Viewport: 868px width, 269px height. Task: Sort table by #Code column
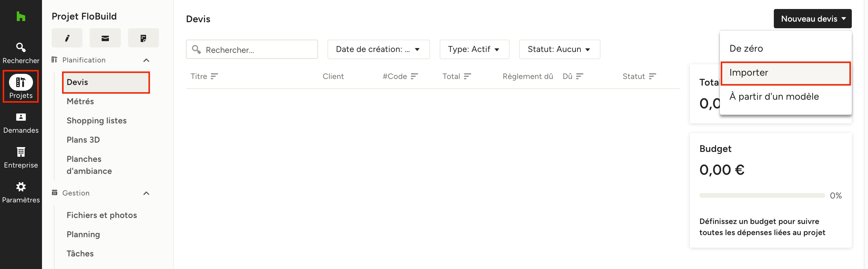click(400, 77)
